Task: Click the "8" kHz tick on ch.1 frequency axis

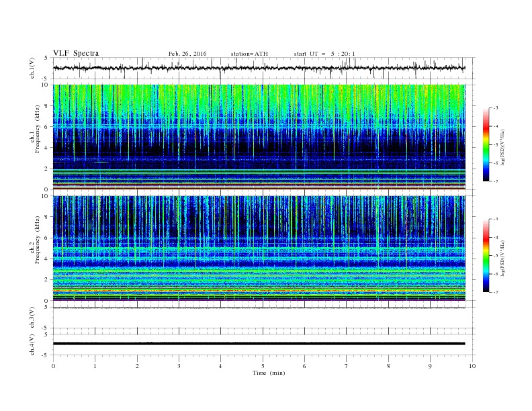Action: pos(47,106)
